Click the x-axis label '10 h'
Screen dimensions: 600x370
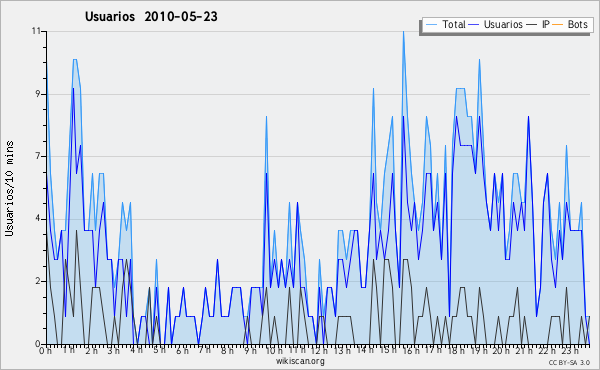274,350
